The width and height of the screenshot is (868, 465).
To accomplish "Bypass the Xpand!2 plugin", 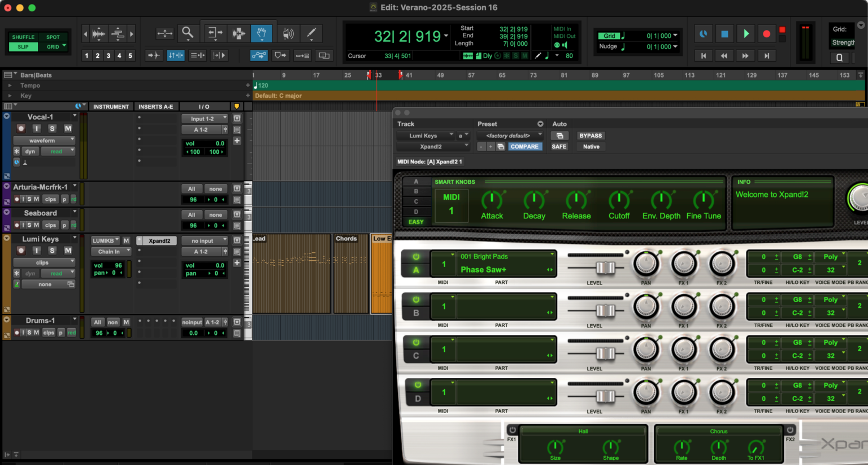I will (x=591, y=136).
